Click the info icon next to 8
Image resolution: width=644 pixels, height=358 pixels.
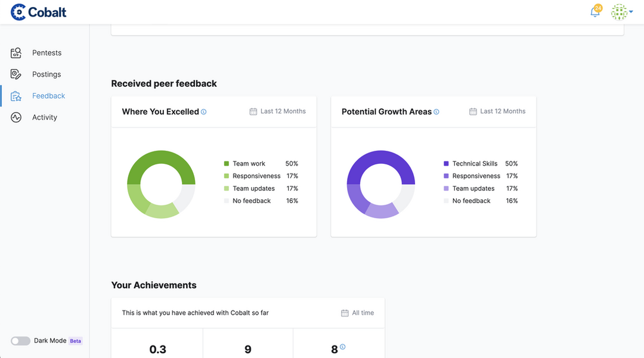click(x=343, y=347)
